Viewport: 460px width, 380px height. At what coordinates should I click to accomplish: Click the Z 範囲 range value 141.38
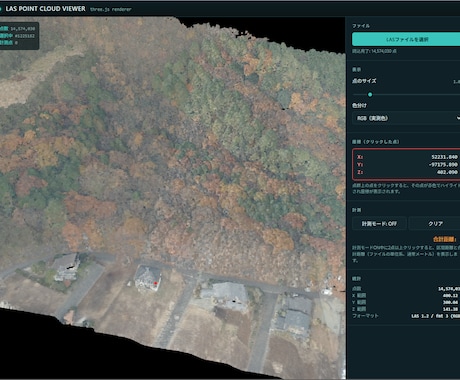450,309
